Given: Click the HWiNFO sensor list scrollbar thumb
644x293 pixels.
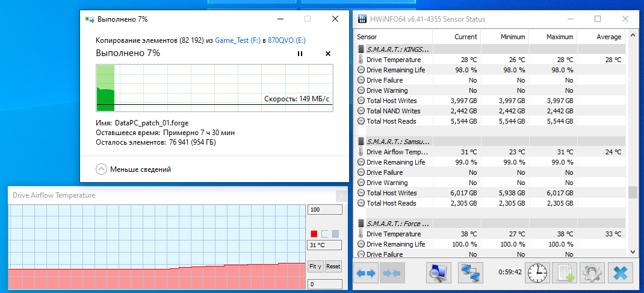Looking at the screenshot, I should coord(632,192).
